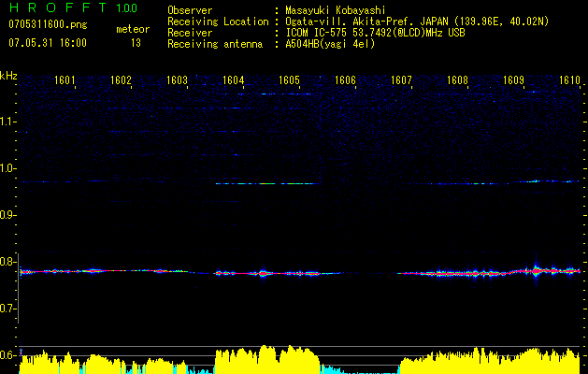The width and height of the screenshot is (588, 374).
Task: Click the 0.7 kHz axis label
Action: [x=8, y=309]
